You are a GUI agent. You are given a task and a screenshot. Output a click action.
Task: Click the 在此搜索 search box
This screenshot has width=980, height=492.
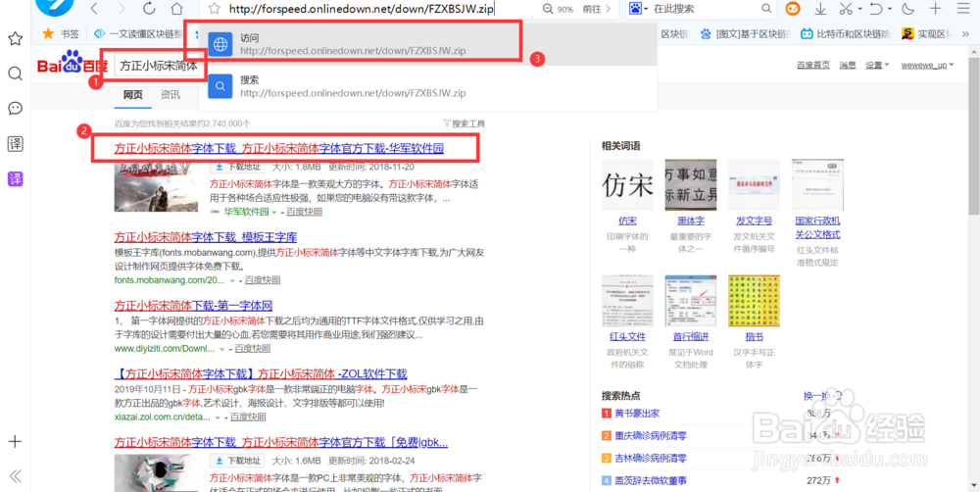click(705, 9)
